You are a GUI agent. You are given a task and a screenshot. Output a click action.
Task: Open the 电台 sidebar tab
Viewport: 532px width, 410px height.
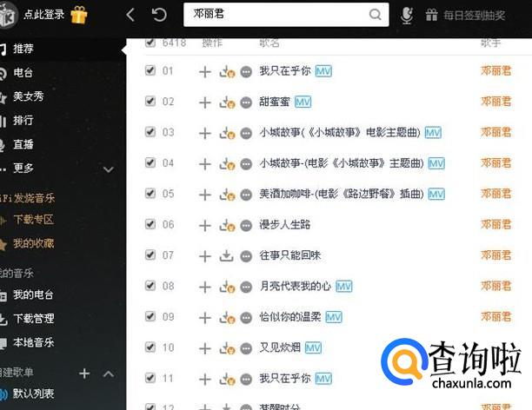(23, 73)
